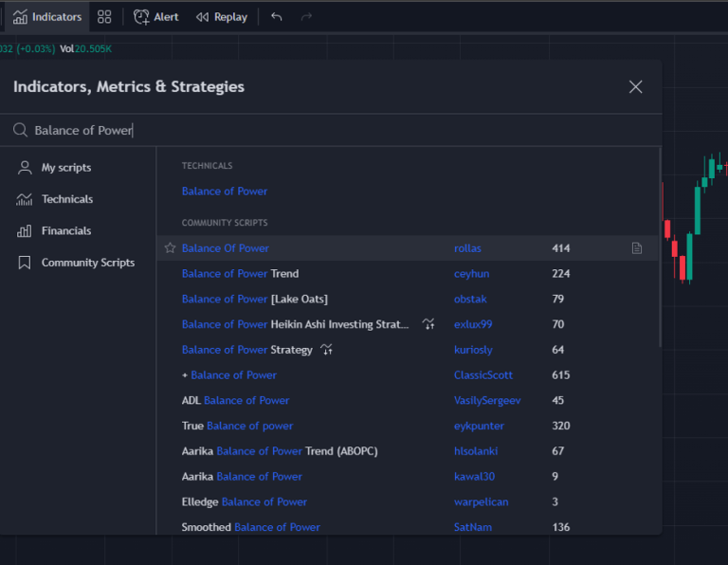Star the Balance Of Power script by rollas
Image resolution: width=728 pixels, height=565 pixels.
click(x=170, y=248)
